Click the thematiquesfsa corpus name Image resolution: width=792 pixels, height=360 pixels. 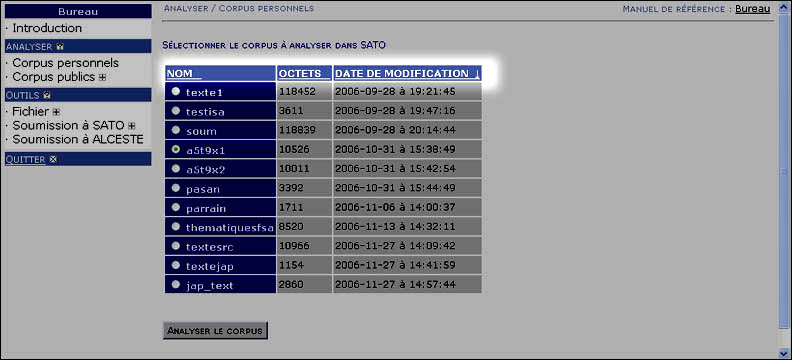coord(230,228)
